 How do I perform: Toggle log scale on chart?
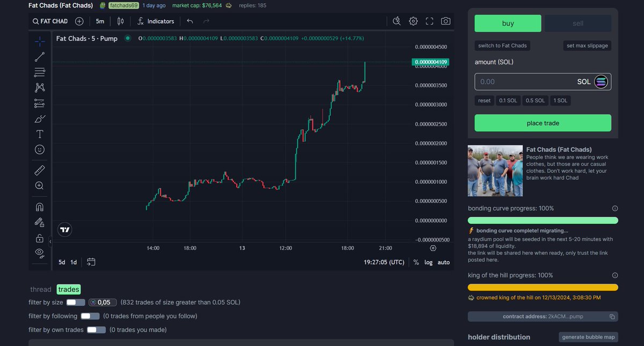point(428,262)
